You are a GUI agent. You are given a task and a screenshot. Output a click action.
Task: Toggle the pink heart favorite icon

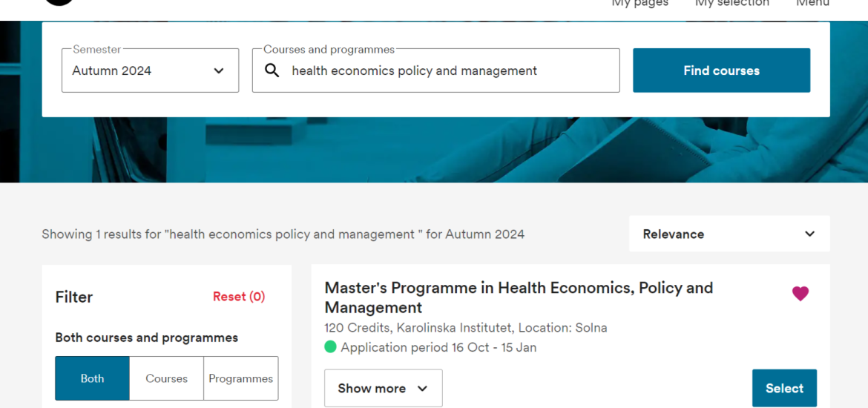point(800,294)
